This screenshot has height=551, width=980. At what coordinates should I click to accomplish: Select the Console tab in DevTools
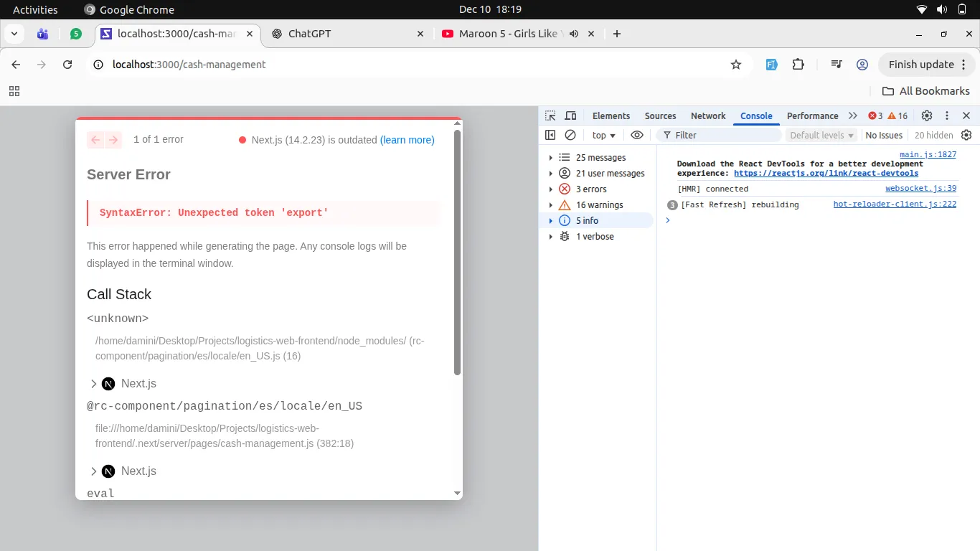756,116
